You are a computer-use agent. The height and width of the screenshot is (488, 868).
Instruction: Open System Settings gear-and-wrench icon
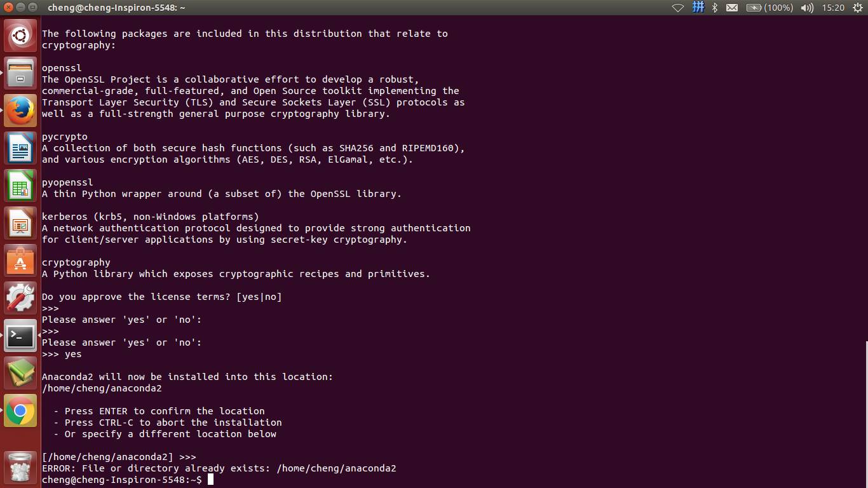click(20, 298)
